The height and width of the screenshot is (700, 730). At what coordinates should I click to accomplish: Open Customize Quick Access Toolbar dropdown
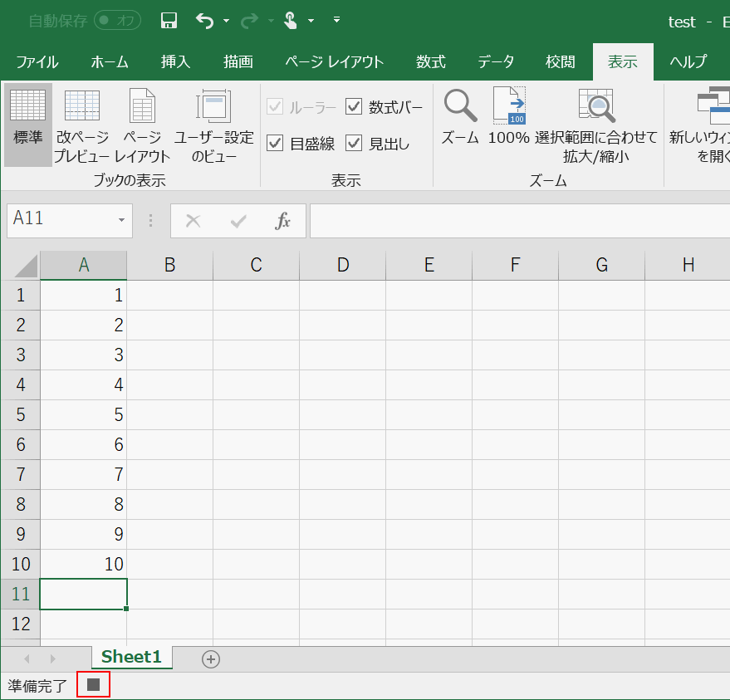[x=336, y=19]
